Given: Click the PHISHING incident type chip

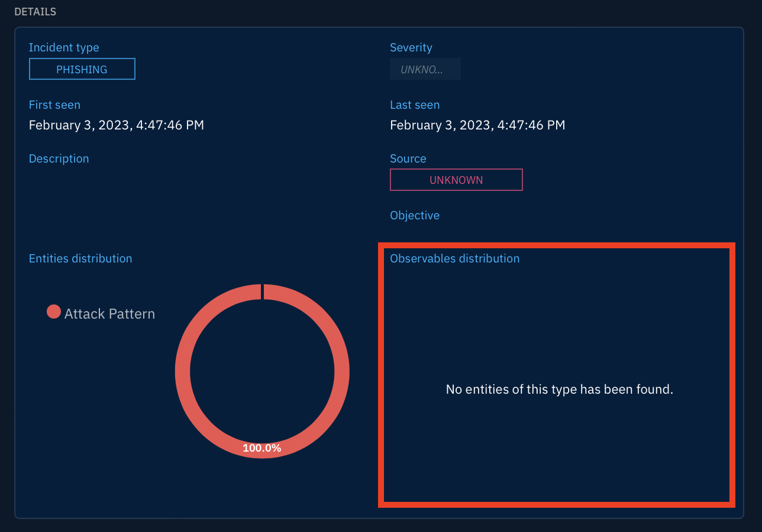Looking at the screenshot, I should pos(82,69).
